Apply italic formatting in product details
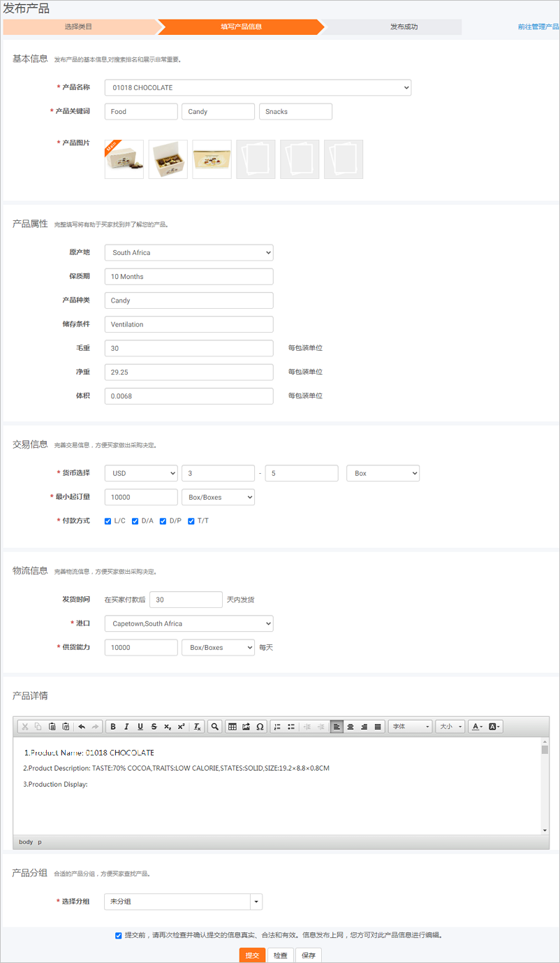 point(126,727)
